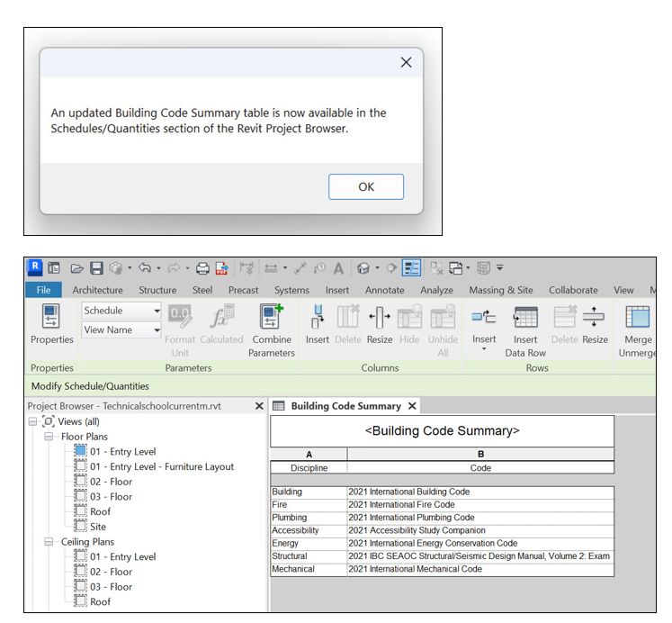
Task: Click the 2021 International Fire Code cell
Action: pos(480,505)
